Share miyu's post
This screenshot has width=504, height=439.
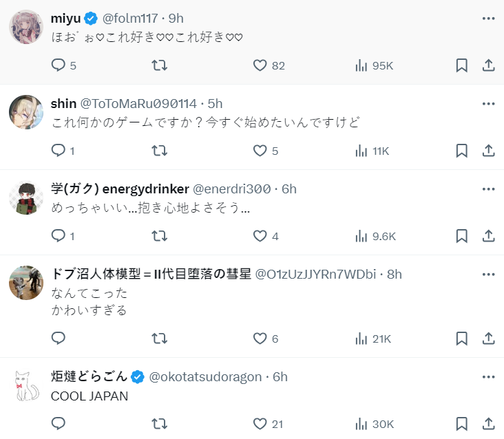pyautogui.click(x=488, y=65)
